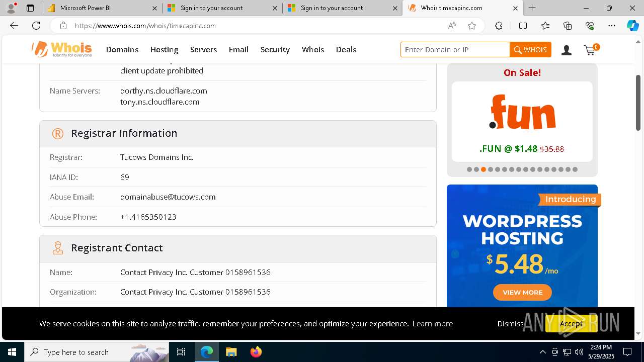Select the first carousel dot
The height and width of the screenshot is (362, 644).
[469, 169]
